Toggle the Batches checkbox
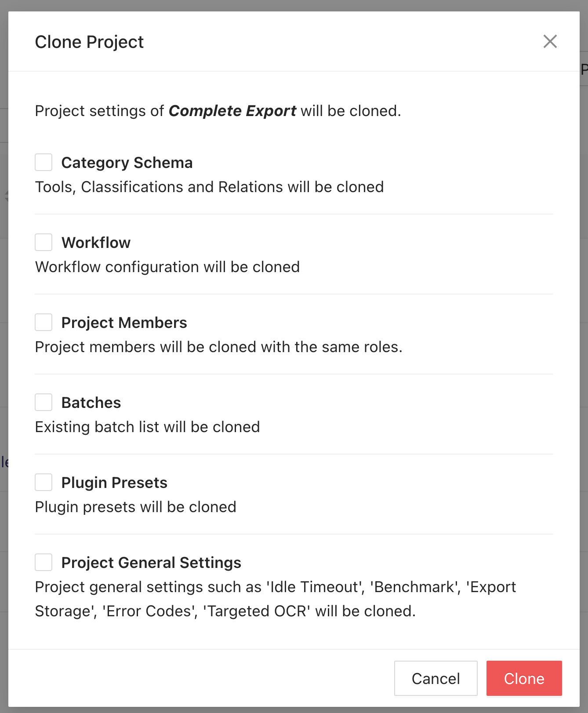 pos(44,402)
